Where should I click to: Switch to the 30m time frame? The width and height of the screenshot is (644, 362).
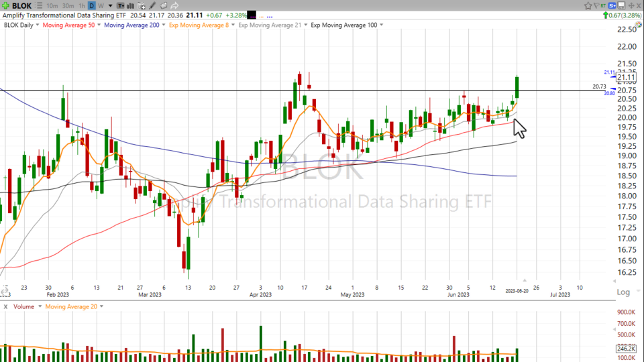click(68, 6)
